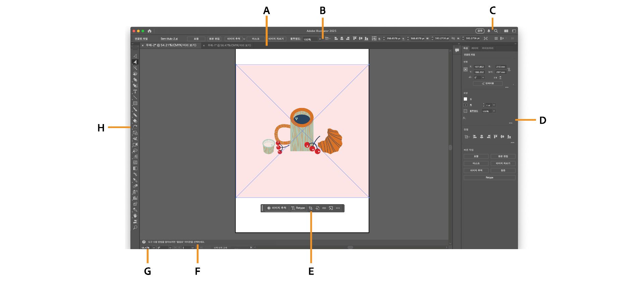Image resolution: width=644 pixels, height=284 pixels.
Task: Click the 포함 button in the control bar
Action: 196,39
